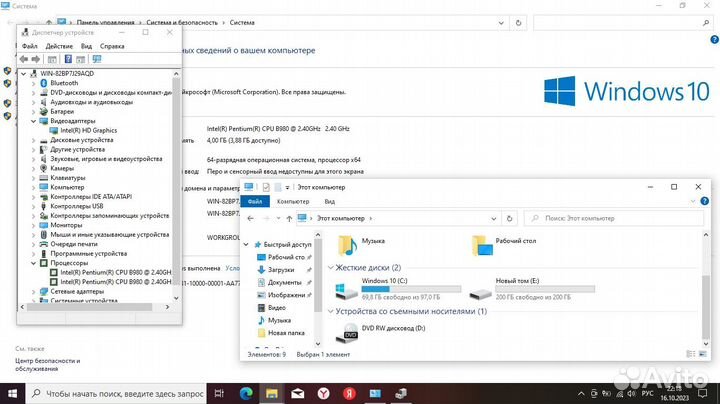Open Task View on the taskbar
Viewport: 720px width, 404px height.
pyautogui.click(x=219, y=393)
